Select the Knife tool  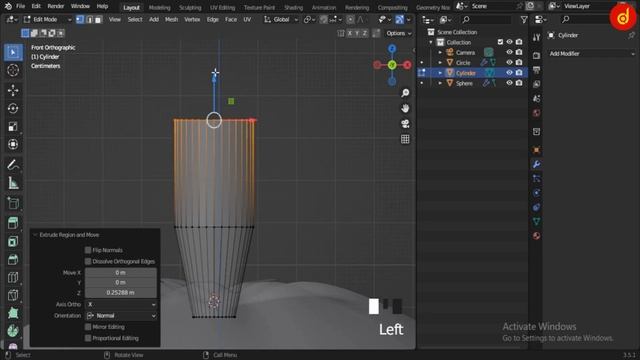13,295
